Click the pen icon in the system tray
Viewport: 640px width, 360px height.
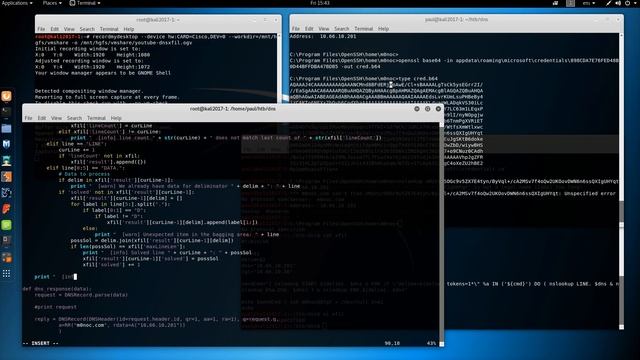tap(609, 3)
